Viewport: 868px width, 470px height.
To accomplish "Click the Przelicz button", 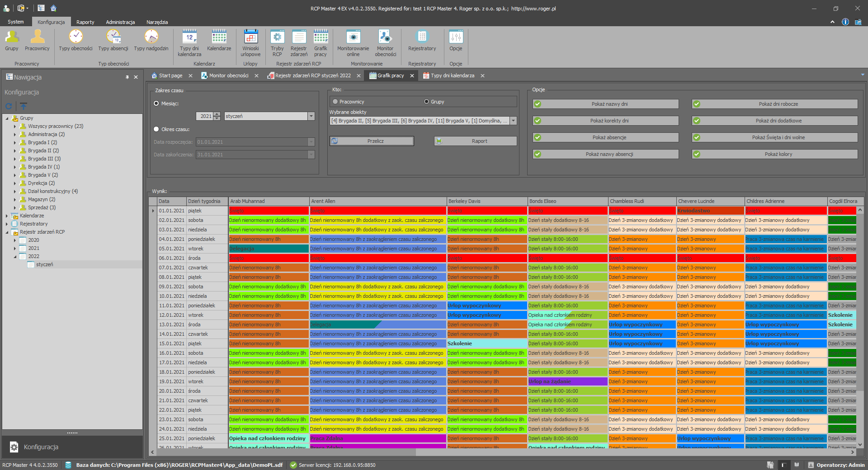I will [372, 141].
